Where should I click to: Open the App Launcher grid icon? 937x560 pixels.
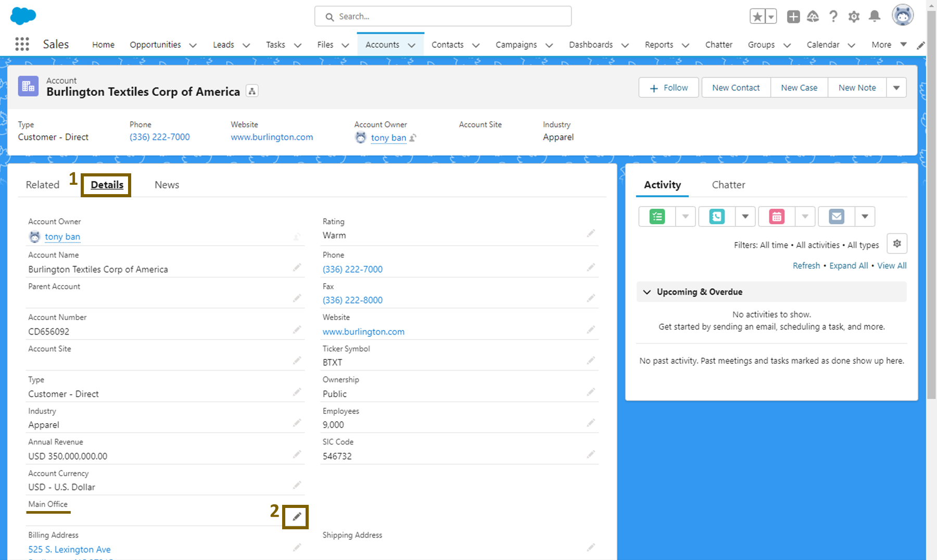click(x=22, y=44)
